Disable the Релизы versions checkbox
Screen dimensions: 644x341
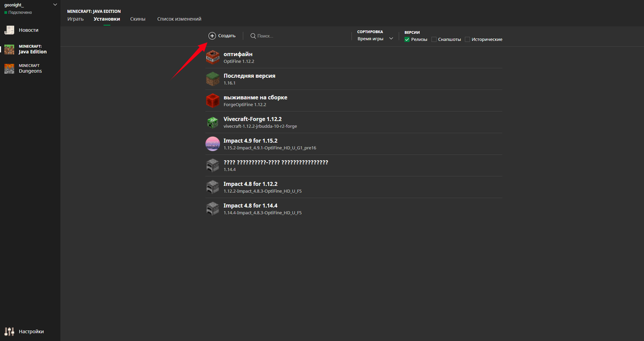pos(407,39)
